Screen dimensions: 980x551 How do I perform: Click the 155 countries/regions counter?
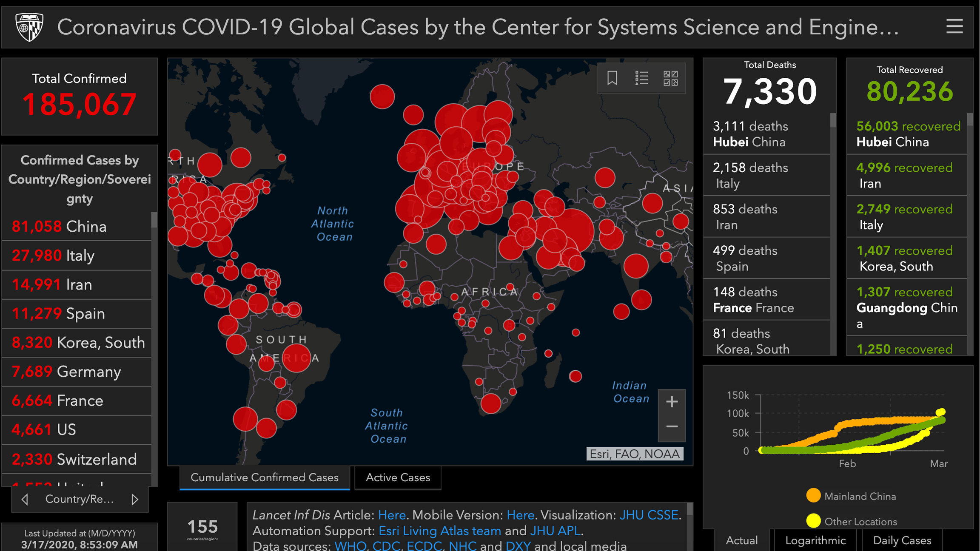click(202, 528)
